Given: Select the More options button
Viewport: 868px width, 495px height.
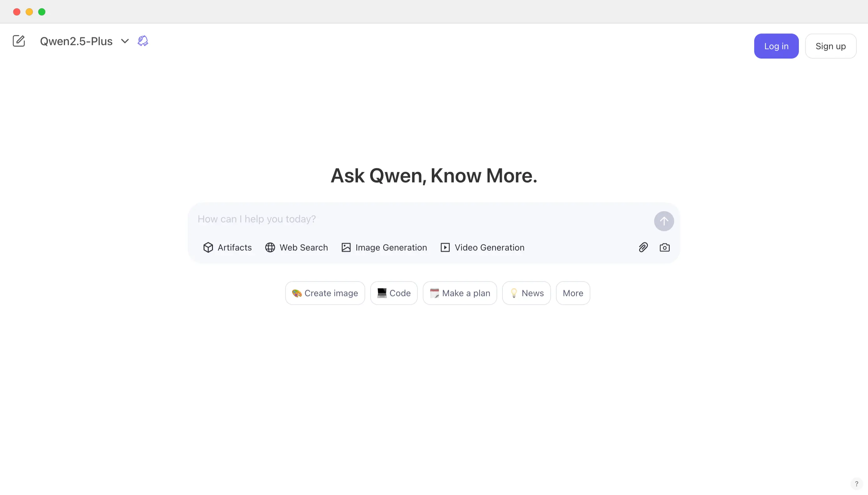Looking at the screenshot, I should (572, 293).
